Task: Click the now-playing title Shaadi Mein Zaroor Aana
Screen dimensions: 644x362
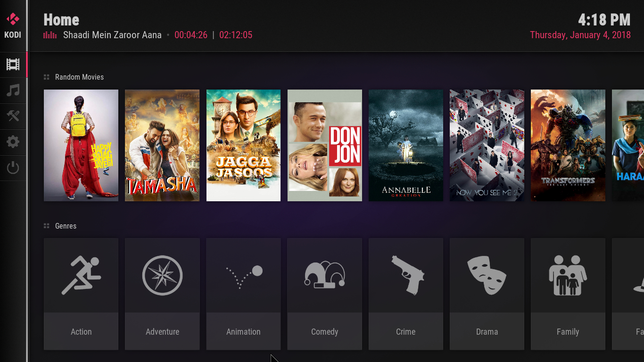Action: point(112,35)
